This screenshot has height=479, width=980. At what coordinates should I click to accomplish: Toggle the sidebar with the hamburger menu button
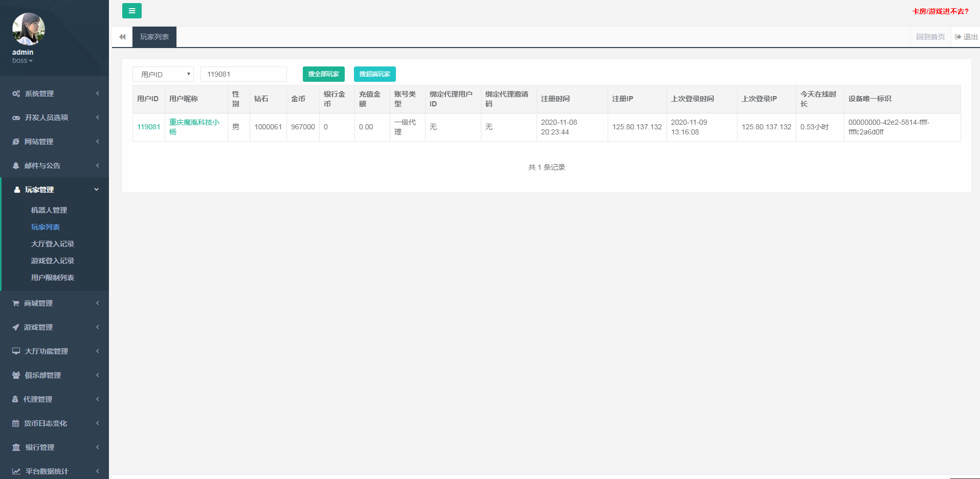pyautogui.click(x=132, y=11)
